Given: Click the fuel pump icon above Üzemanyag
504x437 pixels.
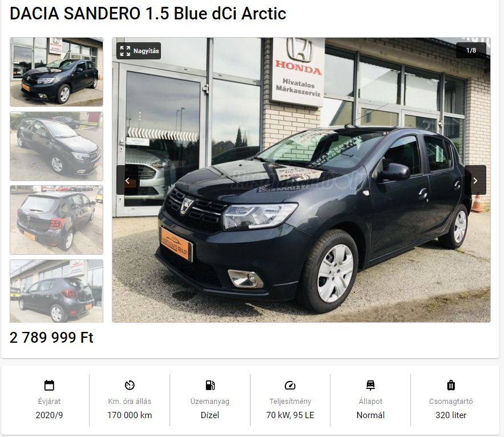Looking at the screenshot, I should tap(210, 385).
